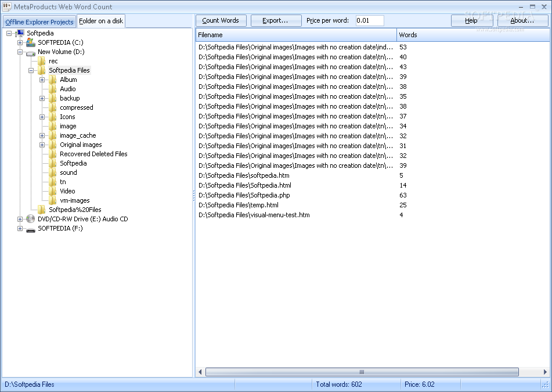The height and width of the screenshot is (392, 552).
Task: Click the Price: 6.02 status entry
Action: click(419, 384)
